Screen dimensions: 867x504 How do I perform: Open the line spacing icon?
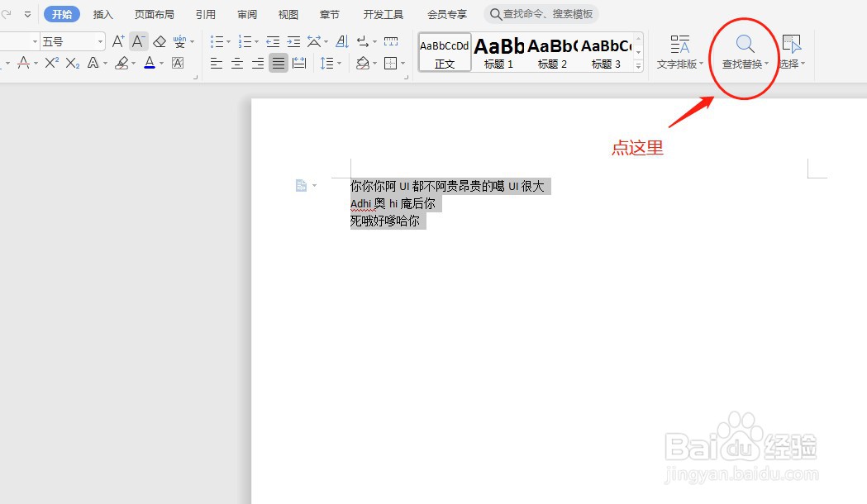click(x=327, y=63)
